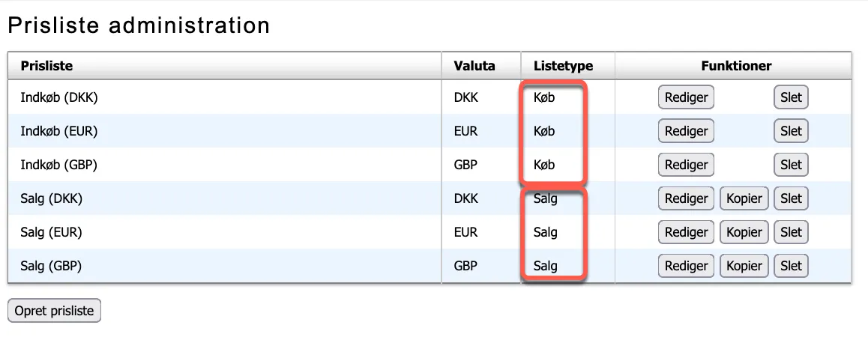Click the Prisliste column header
868x340 pixels.
tap(46, 66)
